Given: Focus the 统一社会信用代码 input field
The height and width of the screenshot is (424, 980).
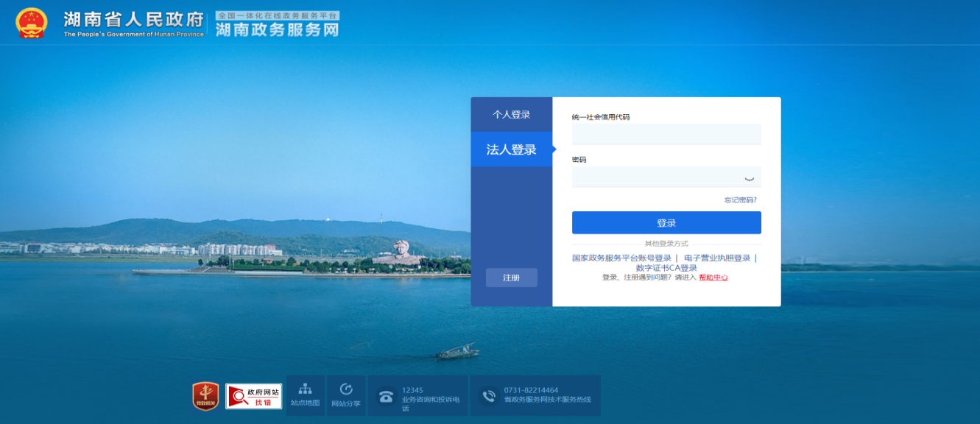Looking at the screenshot, I should (666, 134).
